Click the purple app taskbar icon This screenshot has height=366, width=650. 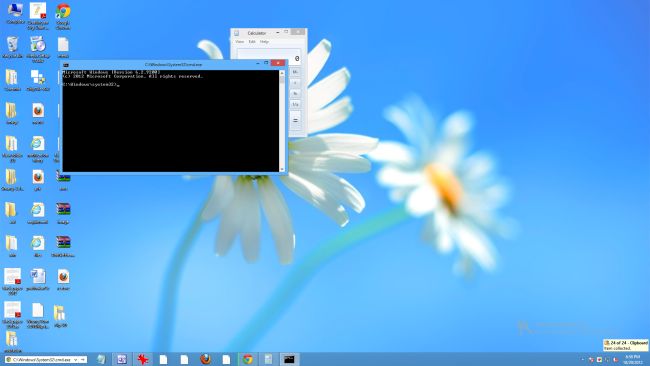click(x=121, y=359)
